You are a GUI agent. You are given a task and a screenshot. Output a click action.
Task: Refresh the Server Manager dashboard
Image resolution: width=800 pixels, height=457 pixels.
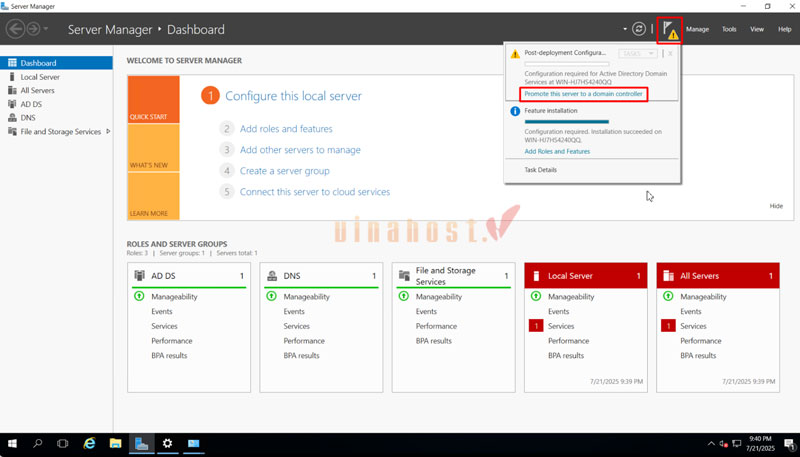click(x=639, y=29)
